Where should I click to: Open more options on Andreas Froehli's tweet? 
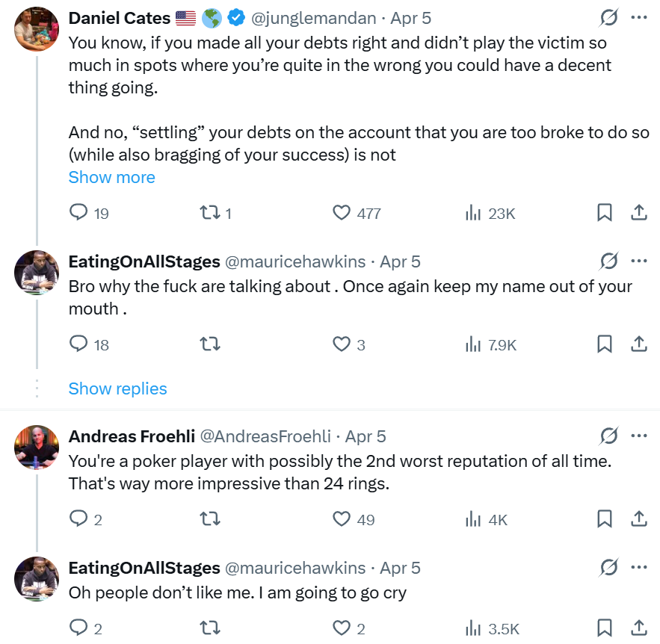pos(639,436)
